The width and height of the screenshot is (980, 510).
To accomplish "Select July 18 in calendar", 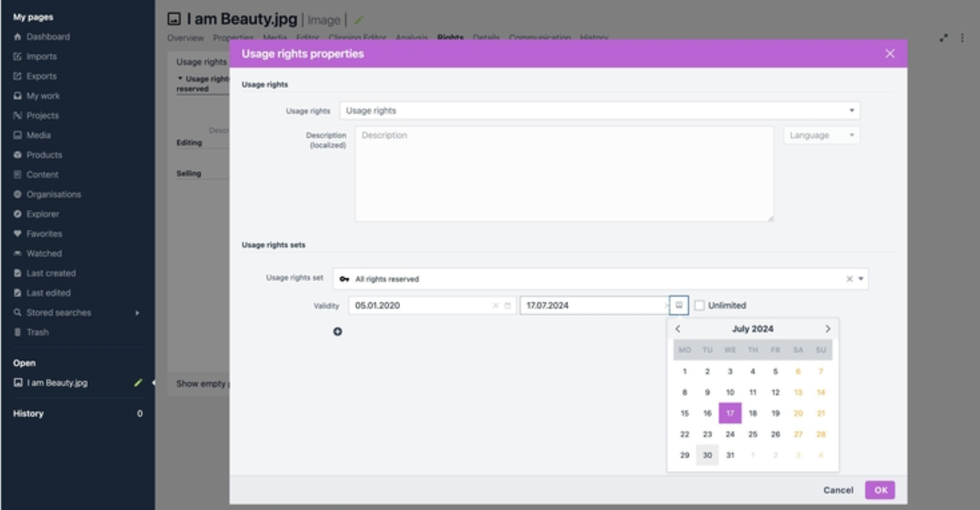I will coord(753,413).
